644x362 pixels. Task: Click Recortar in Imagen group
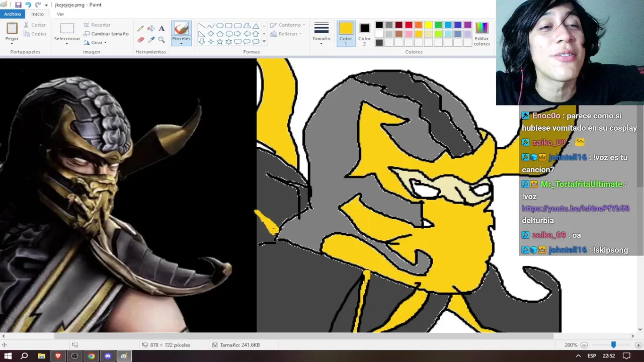pos(97,25)
